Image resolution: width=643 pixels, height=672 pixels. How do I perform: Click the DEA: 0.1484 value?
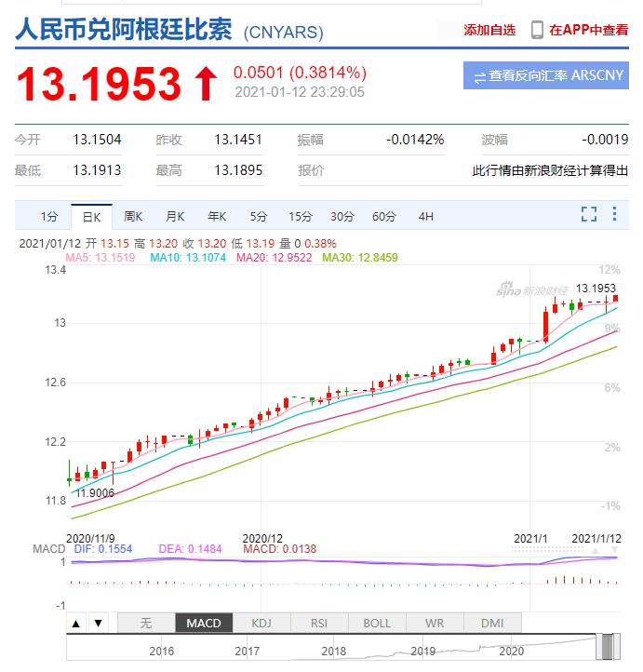(190, 549)
